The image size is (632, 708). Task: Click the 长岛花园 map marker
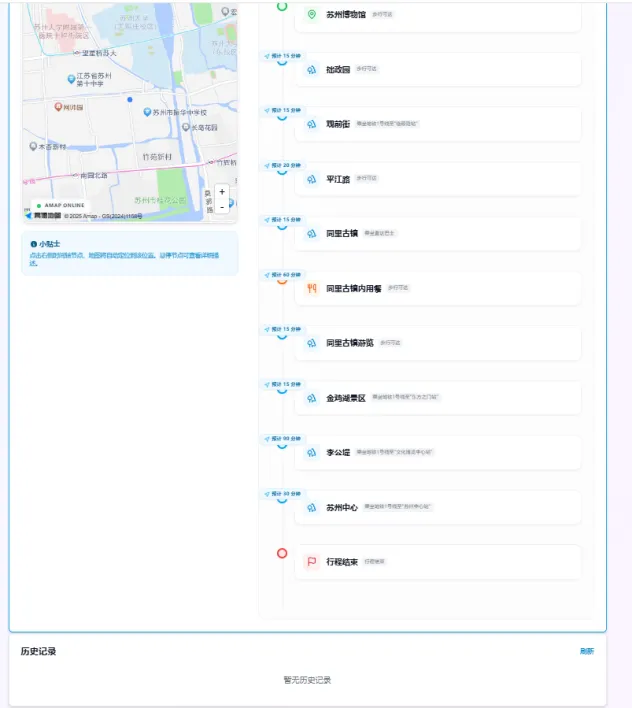pyautogui.click(x=186, y=127)
